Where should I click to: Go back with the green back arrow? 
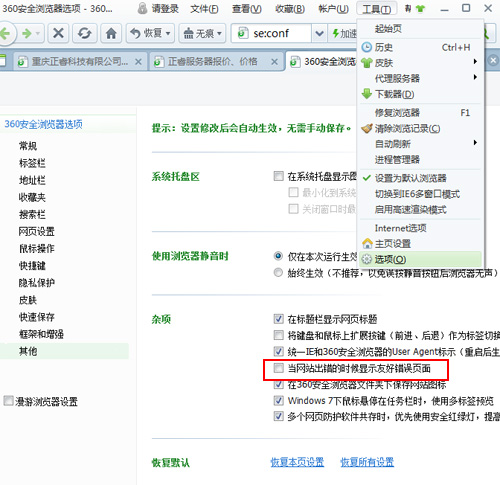pos(5,33)
